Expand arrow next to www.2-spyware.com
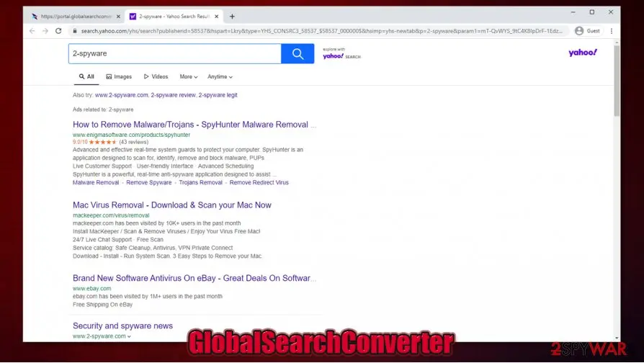The height and width of the screenshot is (363, 644). 129,336
